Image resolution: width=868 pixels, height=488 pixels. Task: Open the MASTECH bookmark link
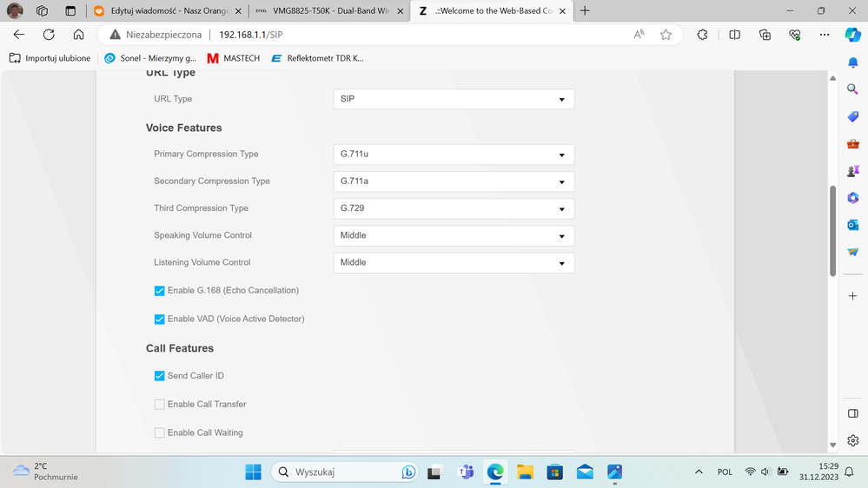tap(233, 58)
